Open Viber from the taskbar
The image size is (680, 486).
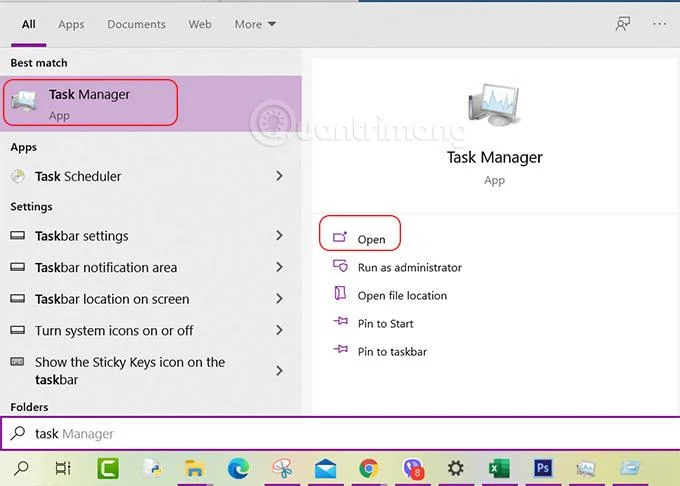tap(412, 468)
